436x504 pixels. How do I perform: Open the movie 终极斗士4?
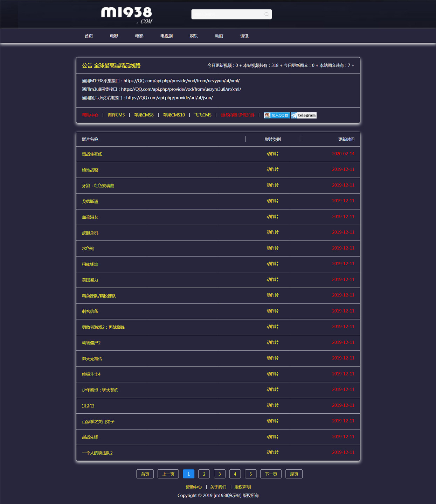[91, 374]
